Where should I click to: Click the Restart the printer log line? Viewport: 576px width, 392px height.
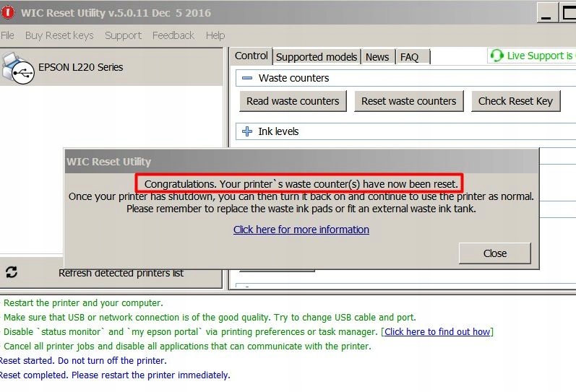(83, 302)
